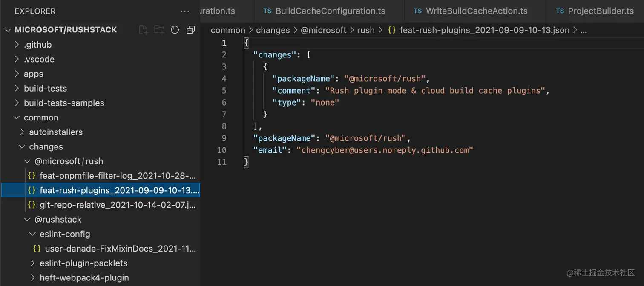This screenshot has height=286, width=644.
Task: Click the comment string about Rush plugin mode
Action: (435, 91)
